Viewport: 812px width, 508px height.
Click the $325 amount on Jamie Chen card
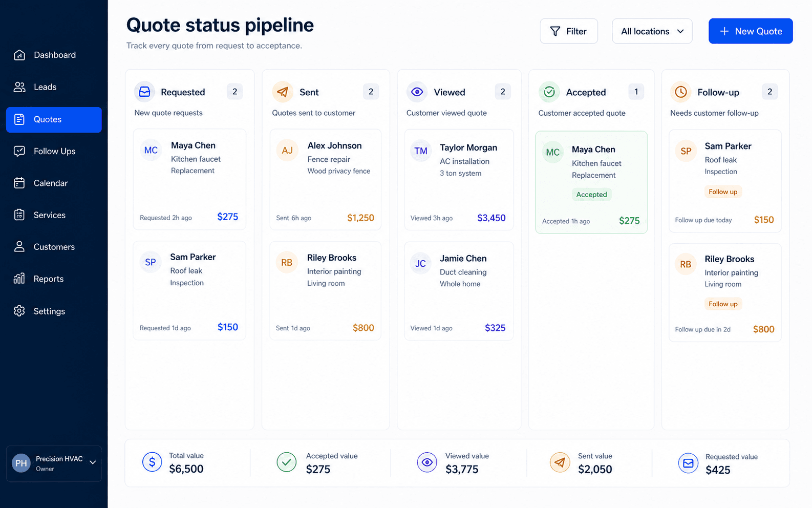click(495, 328)
